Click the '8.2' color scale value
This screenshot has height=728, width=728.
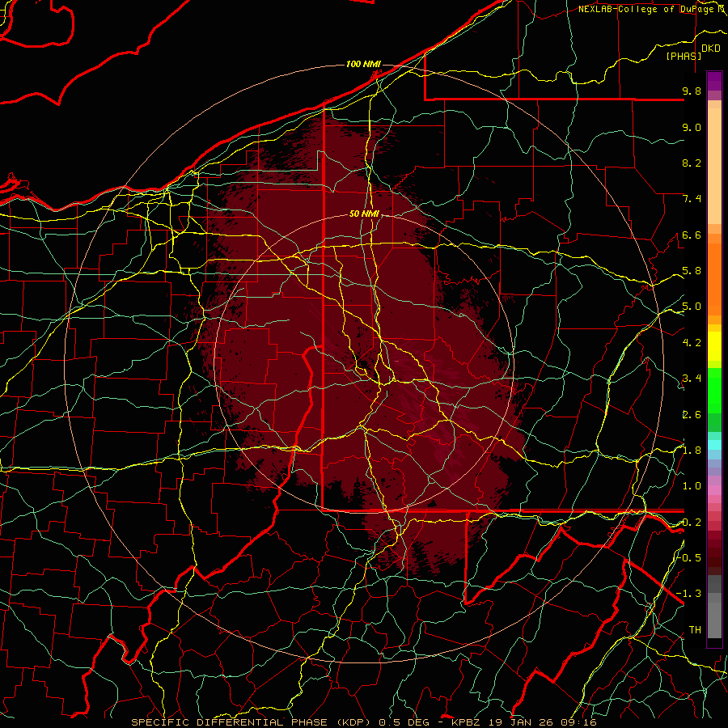pyautogui.click(x=692, y=163)
